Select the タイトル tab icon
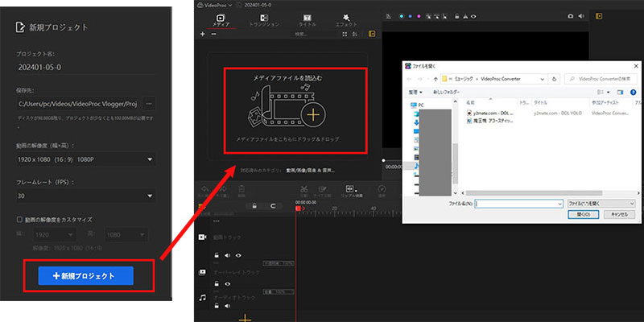The width and height of the screenshot is (644, 322). pos(307,19)
